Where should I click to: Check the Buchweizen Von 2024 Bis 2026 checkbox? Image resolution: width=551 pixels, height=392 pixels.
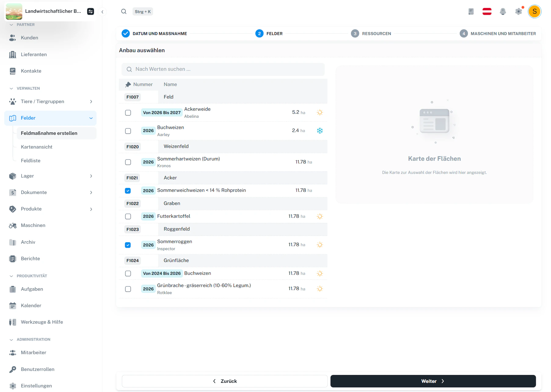pos(128,273)
